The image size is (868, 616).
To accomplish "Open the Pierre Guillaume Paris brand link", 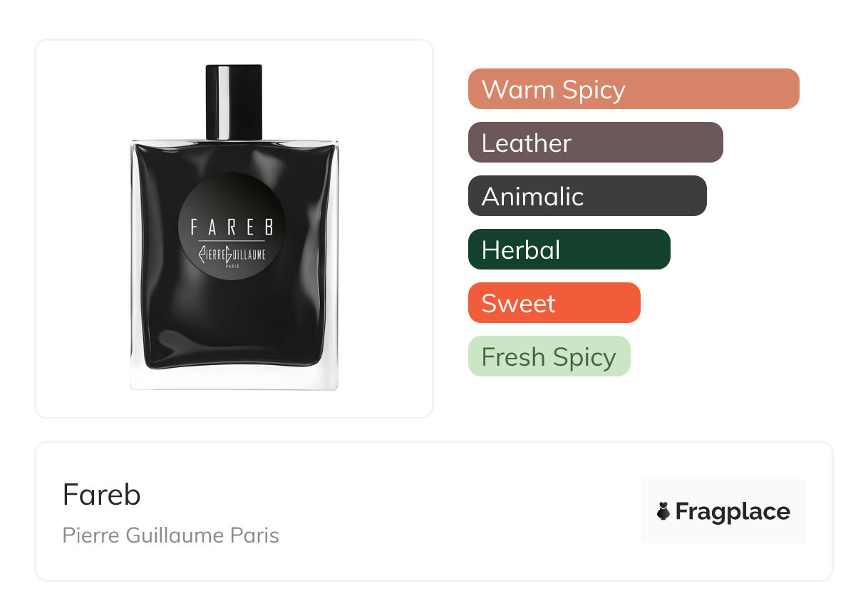I will pyautogui.click(x=171, y=535).
